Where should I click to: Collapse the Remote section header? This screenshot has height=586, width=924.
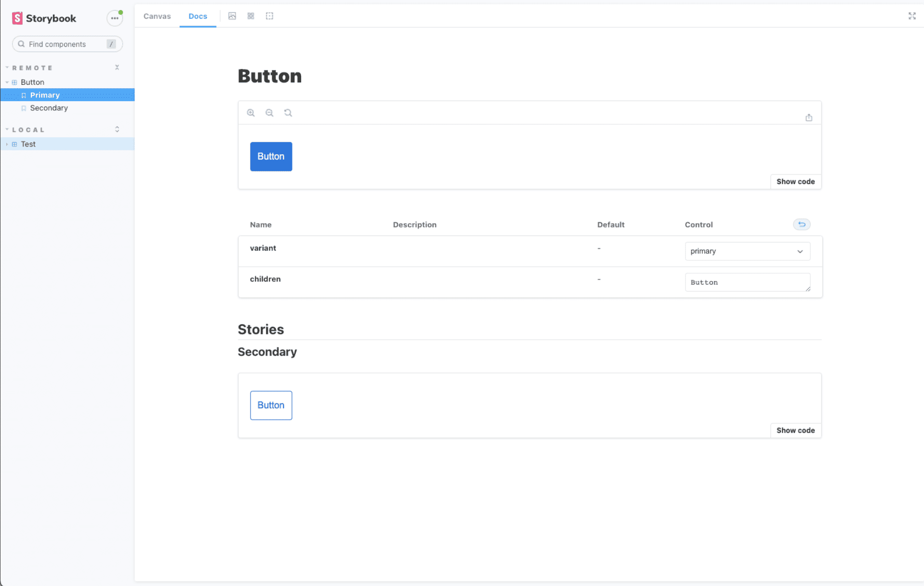[x=32, y=68]
